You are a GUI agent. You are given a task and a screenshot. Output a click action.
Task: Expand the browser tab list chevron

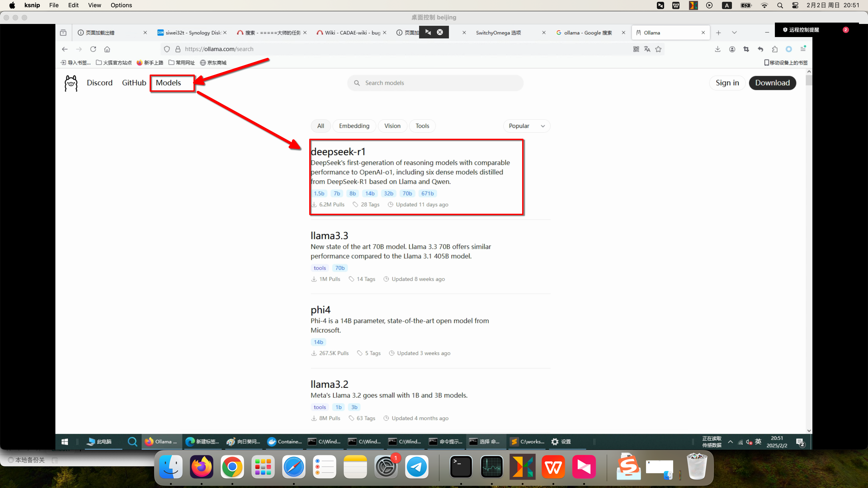click(x=734, y=33)
